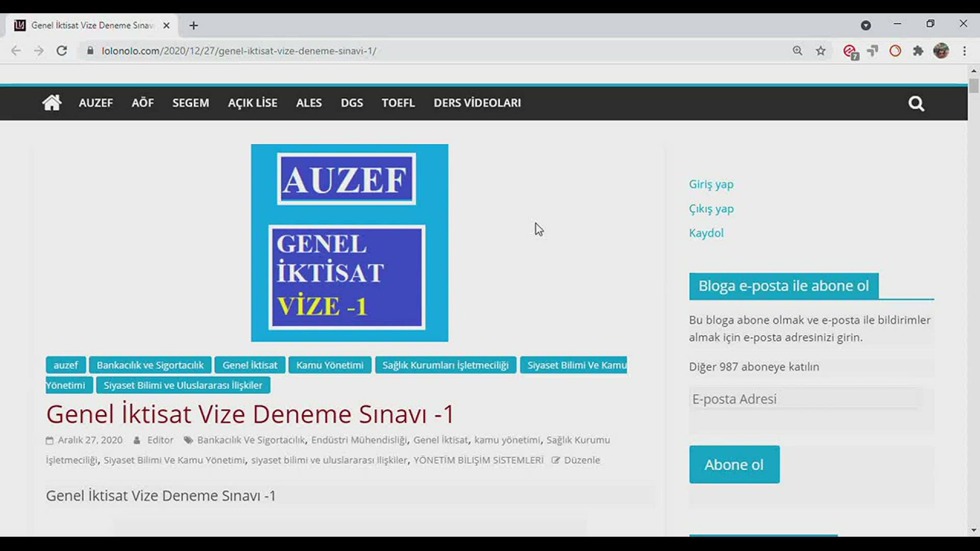The image size is (980, 551).
Task: Select the Genel İktisat Vize Deneme browser tab
Action: point(92,26)
